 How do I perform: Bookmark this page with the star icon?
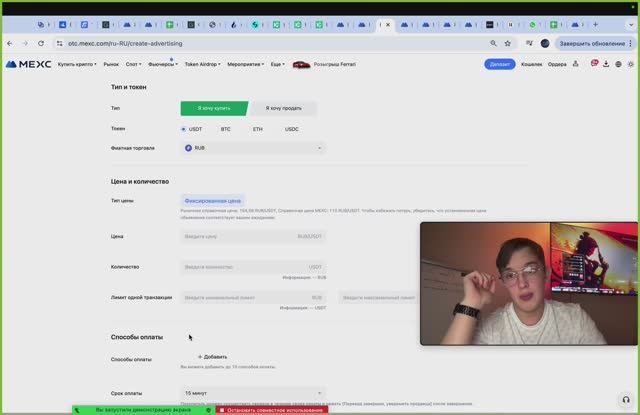tap(507, 43)
